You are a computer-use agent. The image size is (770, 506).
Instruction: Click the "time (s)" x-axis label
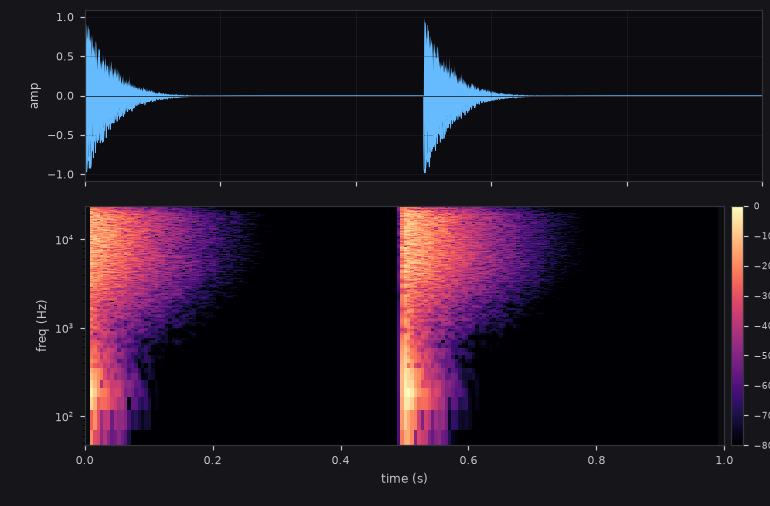point(404,478)
